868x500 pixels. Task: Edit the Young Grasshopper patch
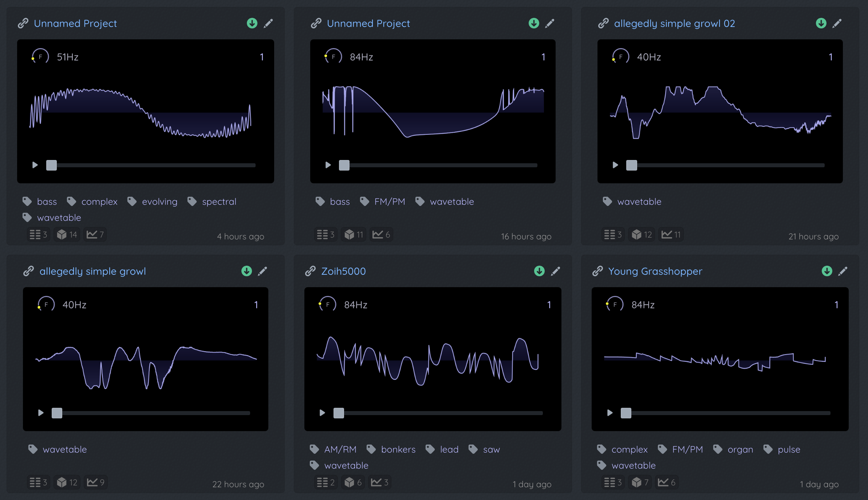(x=843, y=271)
